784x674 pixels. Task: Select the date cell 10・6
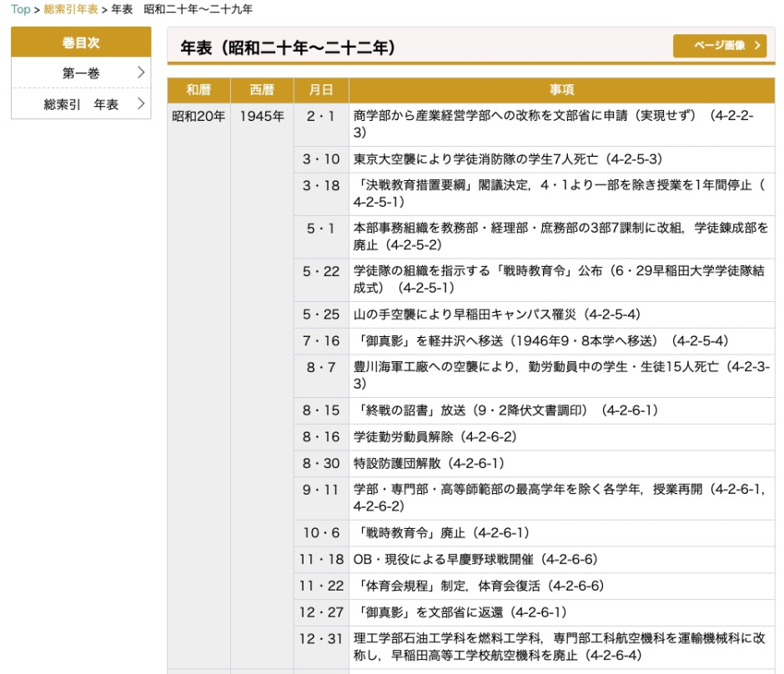(x=321, y=533)
